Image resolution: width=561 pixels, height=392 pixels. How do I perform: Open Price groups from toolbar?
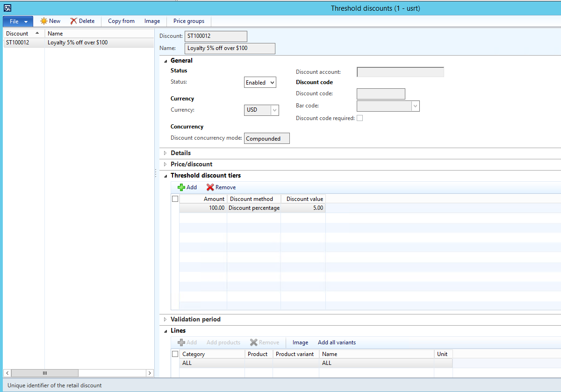tap(189, 21)
